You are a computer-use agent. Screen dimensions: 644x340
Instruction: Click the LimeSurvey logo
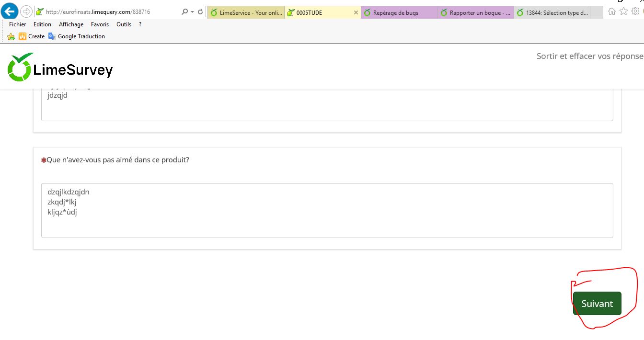pyautogui.click(x=60, y=68)
